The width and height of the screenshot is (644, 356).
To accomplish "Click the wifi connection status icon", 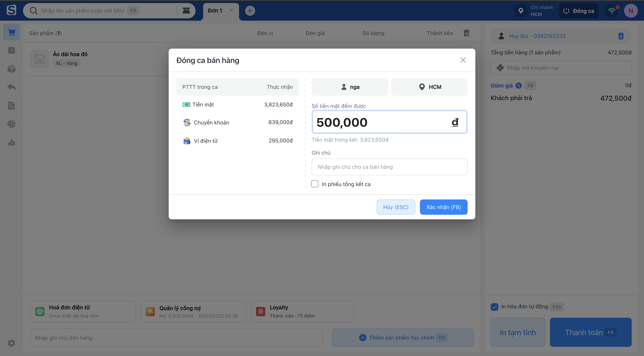I will click(611, 11).
